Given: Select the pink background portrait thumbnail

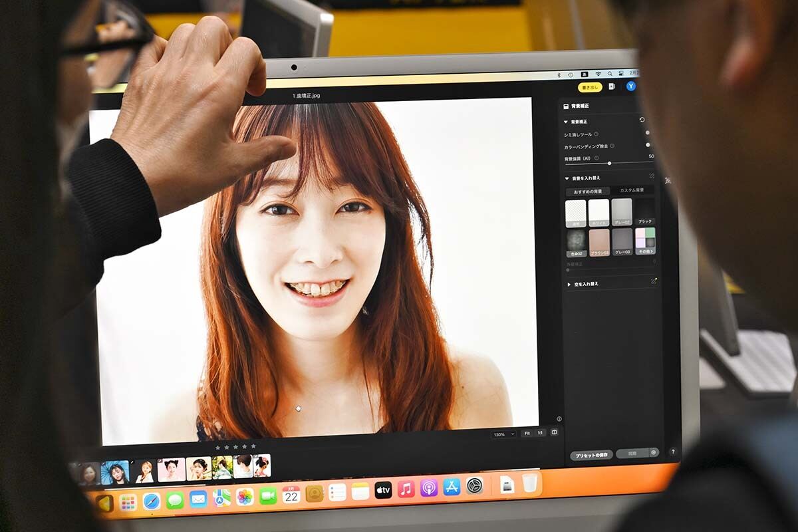Looking at the screenshot, I should point(171,469).
